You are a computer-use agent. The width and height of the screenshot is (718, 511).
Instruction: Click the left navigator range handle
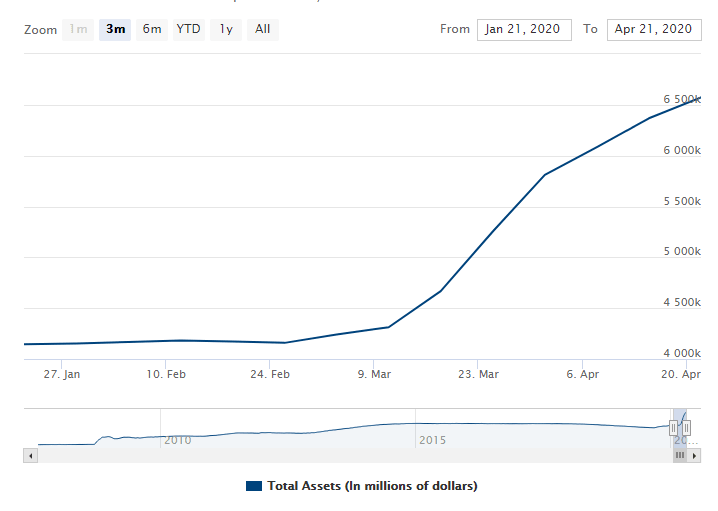click(674, 428)
